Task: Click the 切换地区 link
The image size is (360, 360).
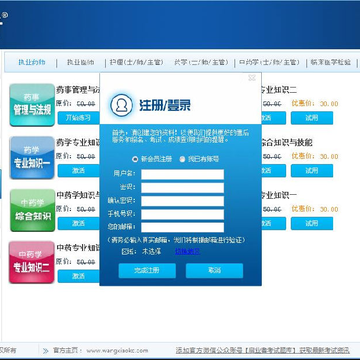Action: [x=187, y=252]
